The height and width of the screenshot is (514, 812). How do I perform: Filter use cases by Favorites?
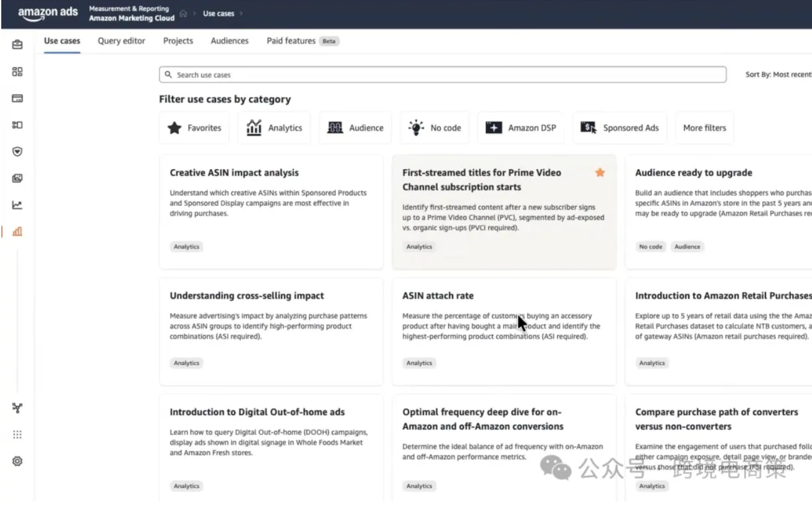pyautogui.click(x=194, y=128)
